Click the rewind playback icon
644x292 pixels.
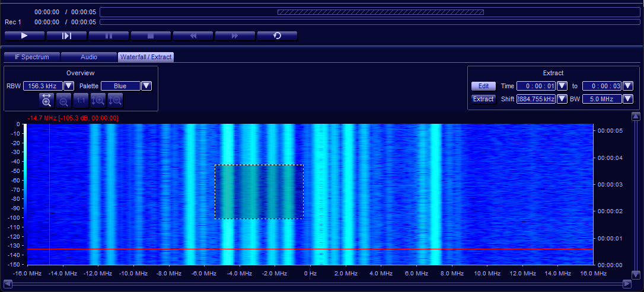point(193,36)
